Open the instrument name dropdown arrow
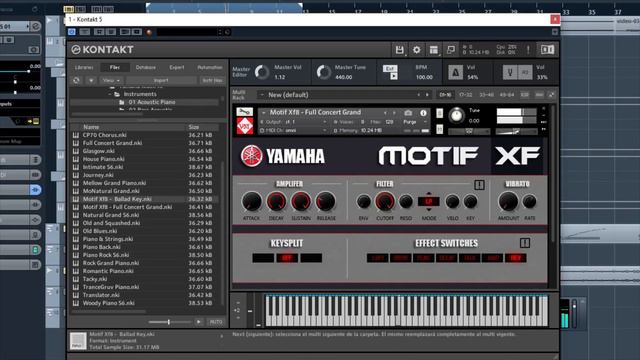This screenshot has width=640, height=360. pyautogui.click(x=264, y=112)
